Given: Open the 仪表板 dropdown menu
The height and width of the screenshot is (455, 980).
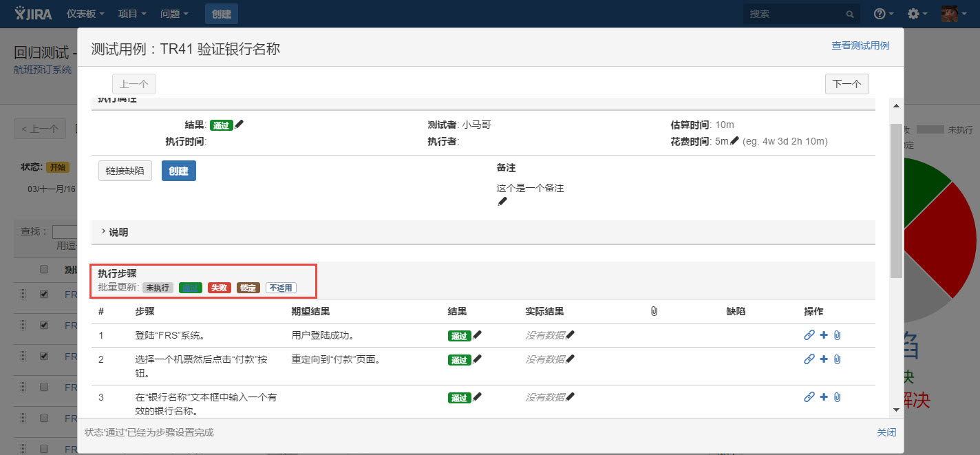Looking at the screenshot, I should click(x=85, y=14).
